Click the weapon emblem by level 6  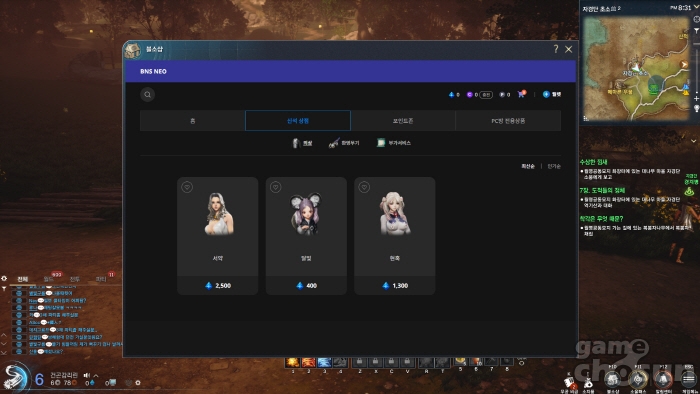click(16, 377)
